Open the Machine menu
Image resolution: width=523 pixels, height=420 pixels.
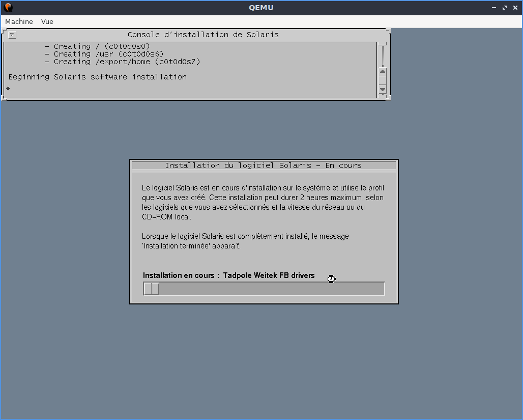[x=19, y=22]
